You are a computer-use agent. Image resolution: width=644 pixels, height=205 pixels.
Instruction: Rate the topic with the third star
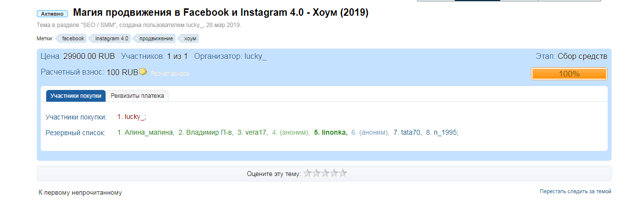325,173
